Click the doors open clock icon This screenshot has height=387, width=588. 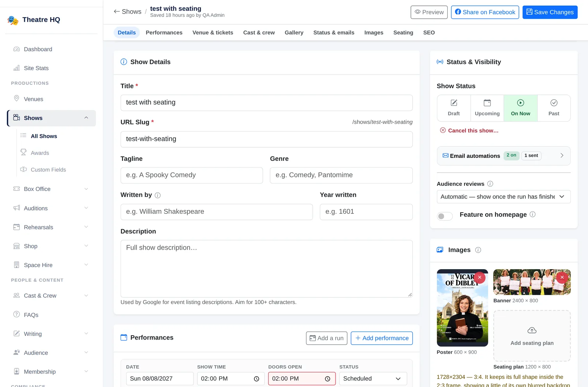327,379
